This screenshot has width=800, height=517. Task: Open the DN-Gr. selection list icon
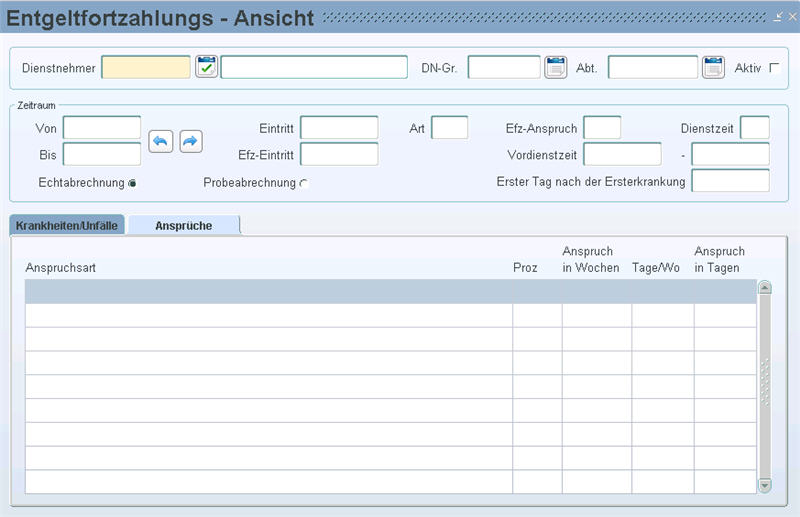coord(555,67)
